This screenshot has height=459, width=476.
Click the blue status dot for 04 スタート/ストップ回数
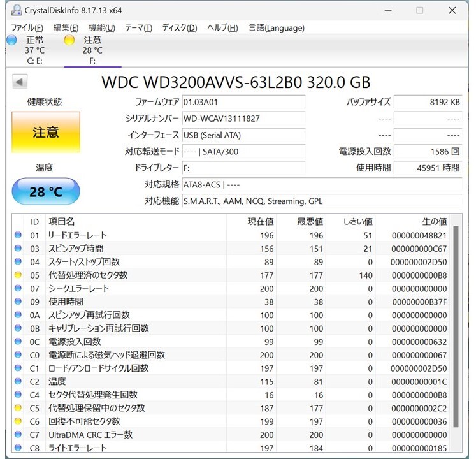[18, 261]
